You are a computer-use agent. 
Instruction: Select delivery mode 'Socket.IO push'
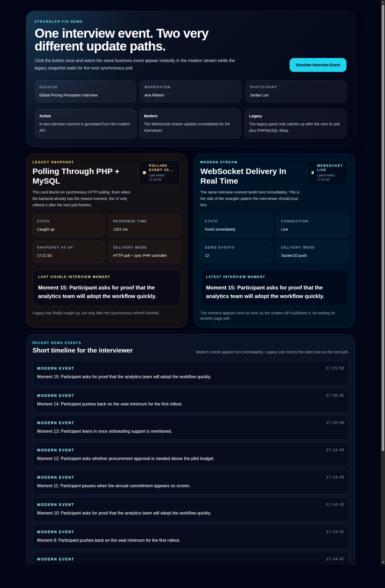point(294,256)
